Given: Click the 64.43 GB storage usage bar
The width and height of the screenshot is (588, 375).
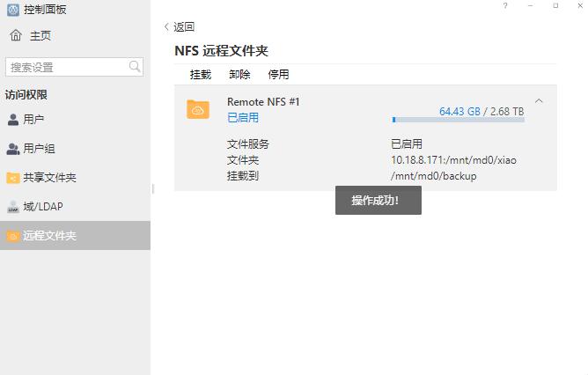Looking at the screenshot, I should click(458, 119).
